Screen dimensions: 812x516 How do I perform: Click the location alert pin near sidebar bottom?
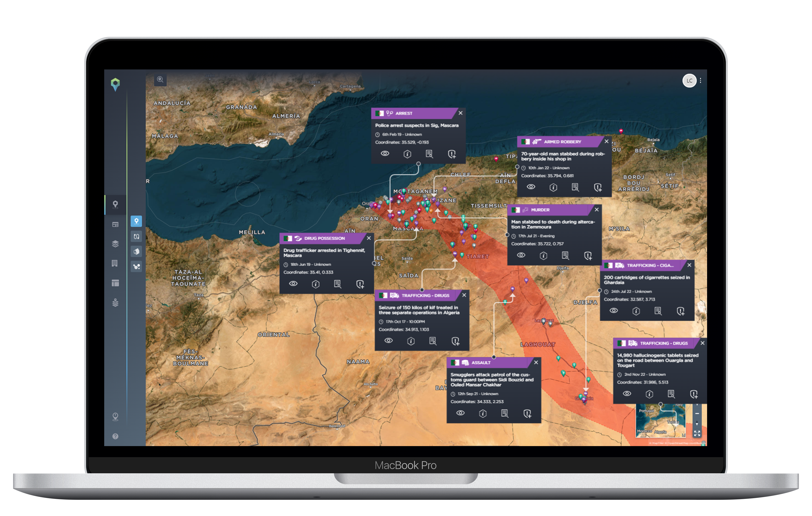(x=115, y=417)
